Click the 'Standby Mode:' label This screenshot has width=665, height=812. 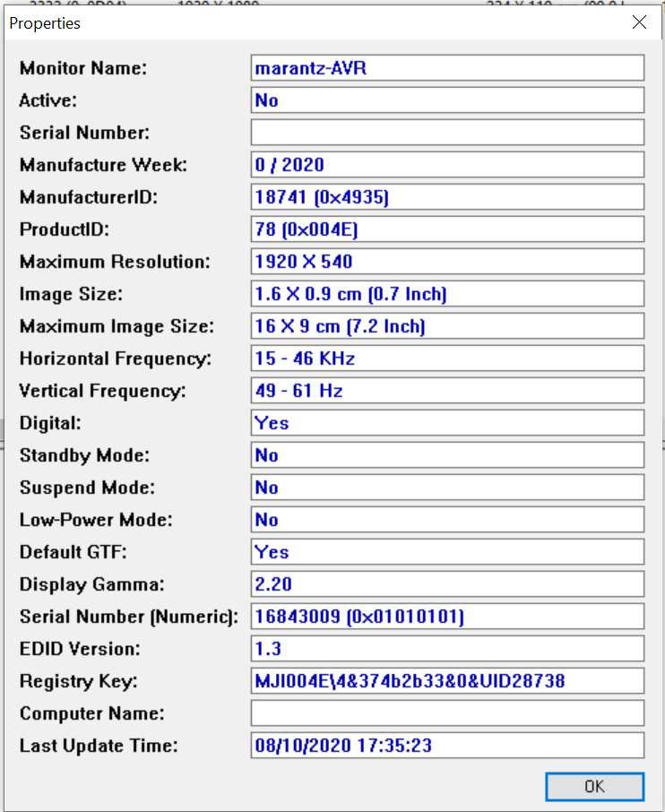point(84,455)
